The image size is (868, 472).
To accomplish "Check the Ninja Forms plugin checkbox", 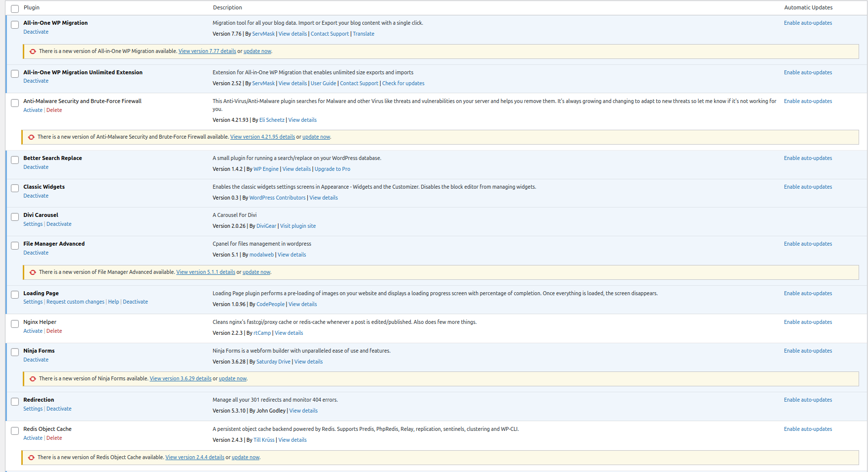I will pyautogui.click(x=15, y=352).
